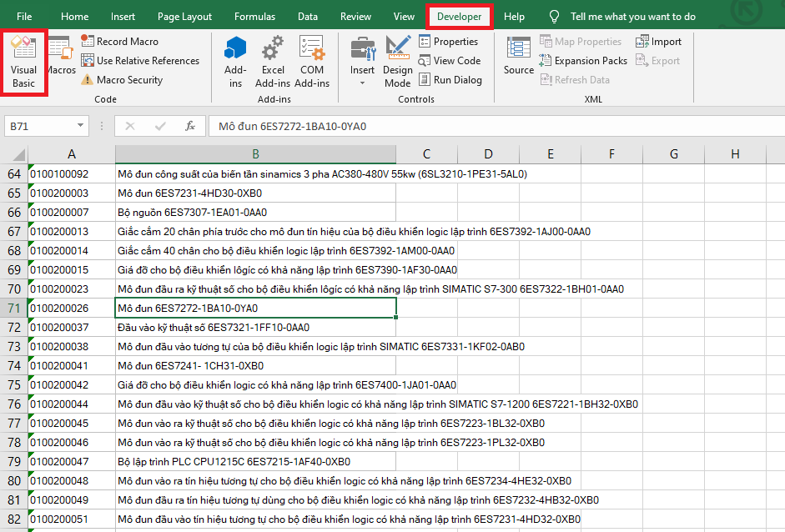Click the Insert Function fx icon
The image size is (785, 532).
click(x=190, y=126)
